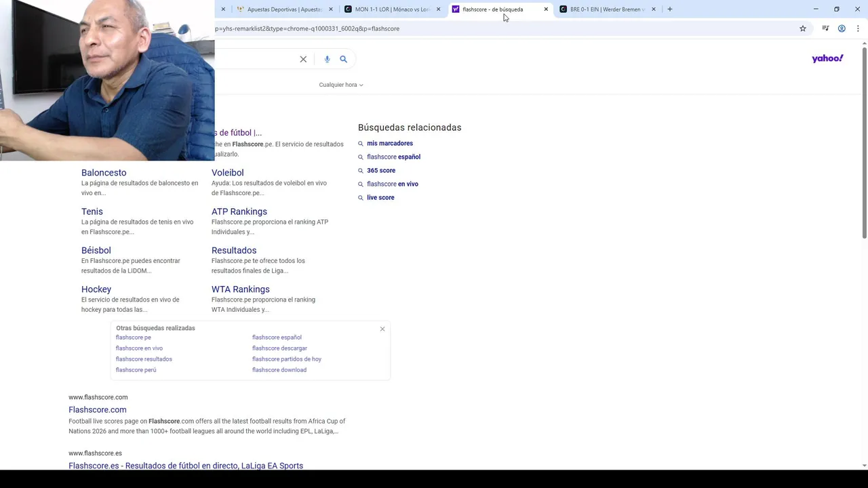Restore down the Chrome window
The image size is (868, 488).
click(837, 9)
